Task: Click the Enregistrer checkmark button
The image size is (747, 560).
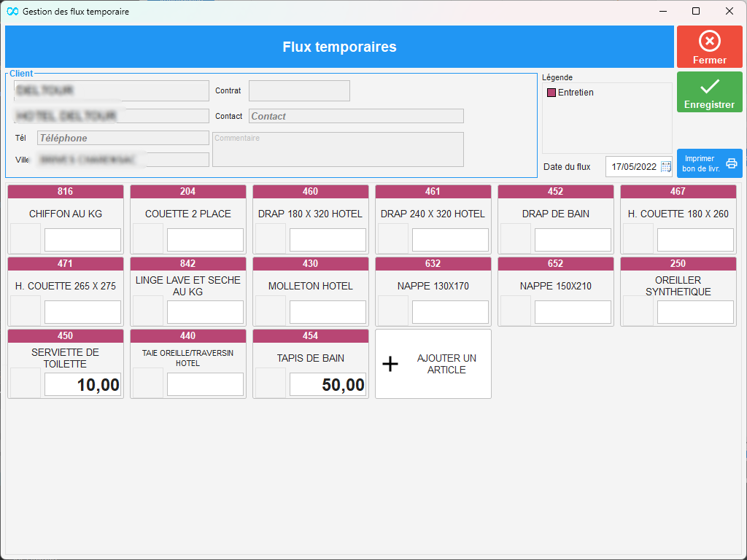Action: coord(709,87)
